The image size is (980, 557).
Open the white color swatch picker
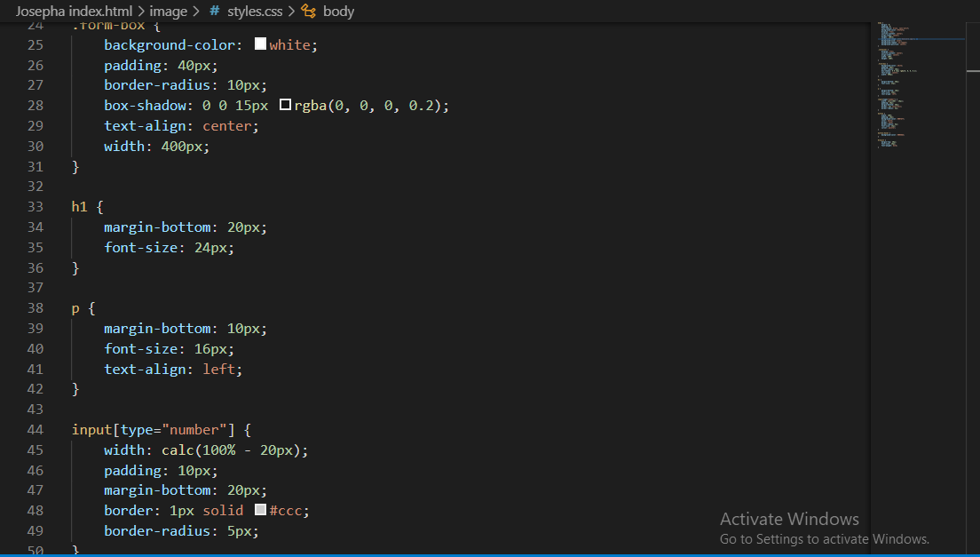pos(261,44)
